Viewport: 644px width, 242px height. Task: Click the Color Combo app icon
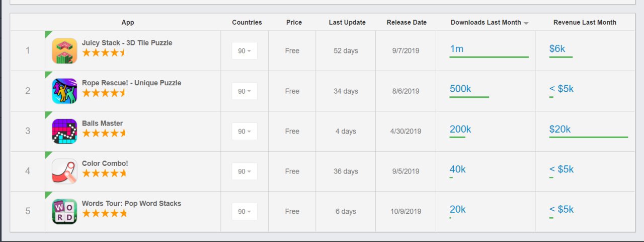(x=64, y=171)
